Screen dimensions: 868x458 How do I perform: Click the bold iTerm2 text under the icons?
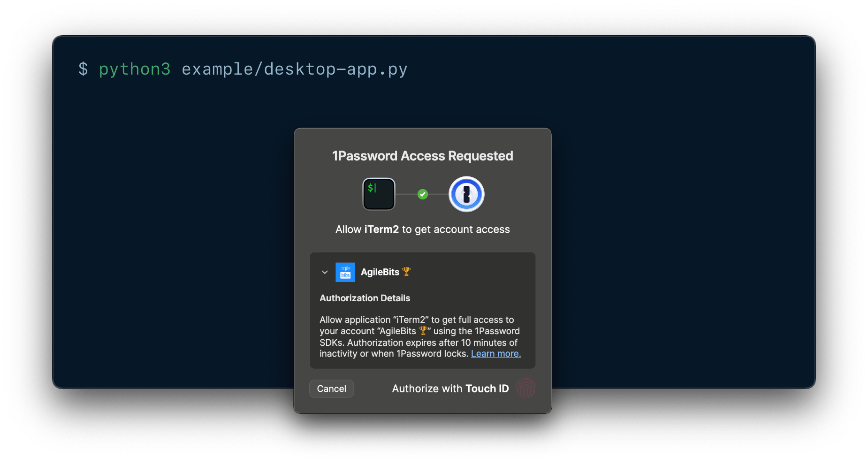click(381, 229)
